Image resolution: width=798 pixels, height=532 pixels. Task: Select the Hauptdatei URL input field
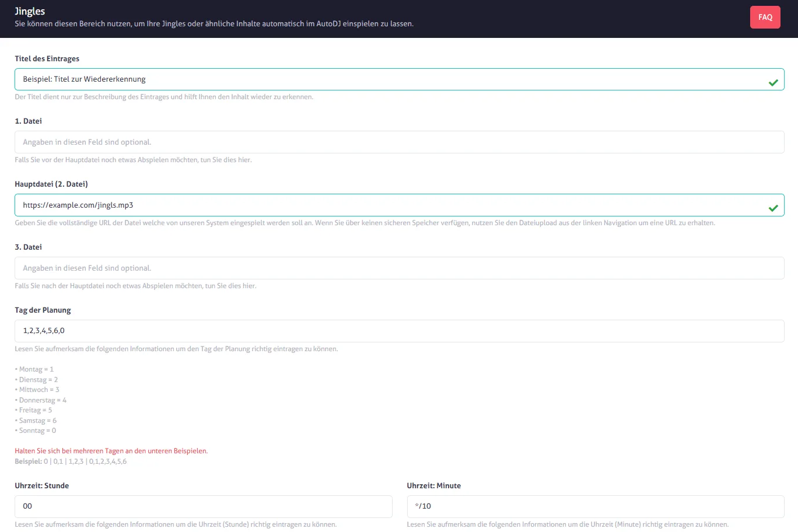385,205
